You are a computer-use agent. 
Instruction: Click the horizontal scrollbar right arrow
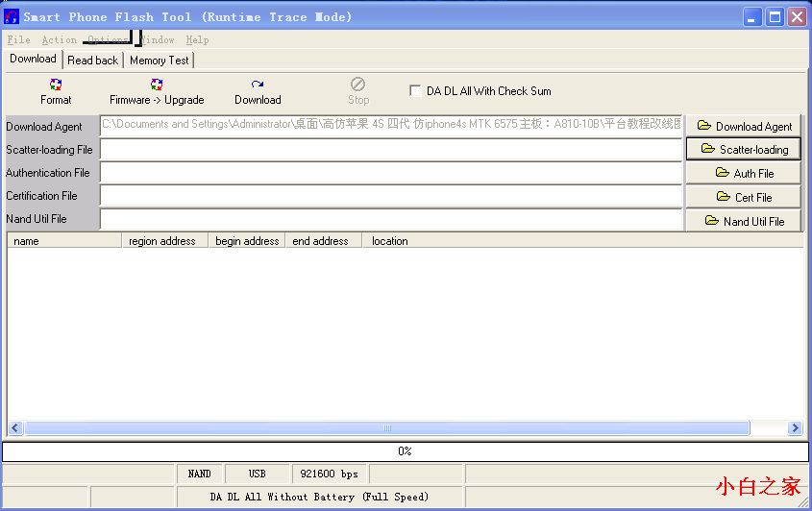click(795, 427)
